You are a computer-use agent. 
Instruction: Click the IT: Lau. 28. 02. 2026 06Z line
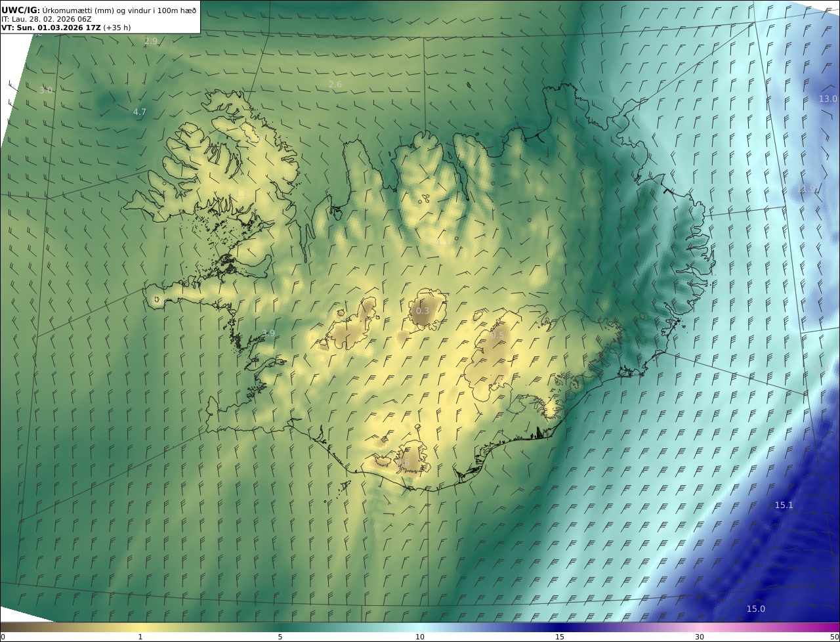47,20
